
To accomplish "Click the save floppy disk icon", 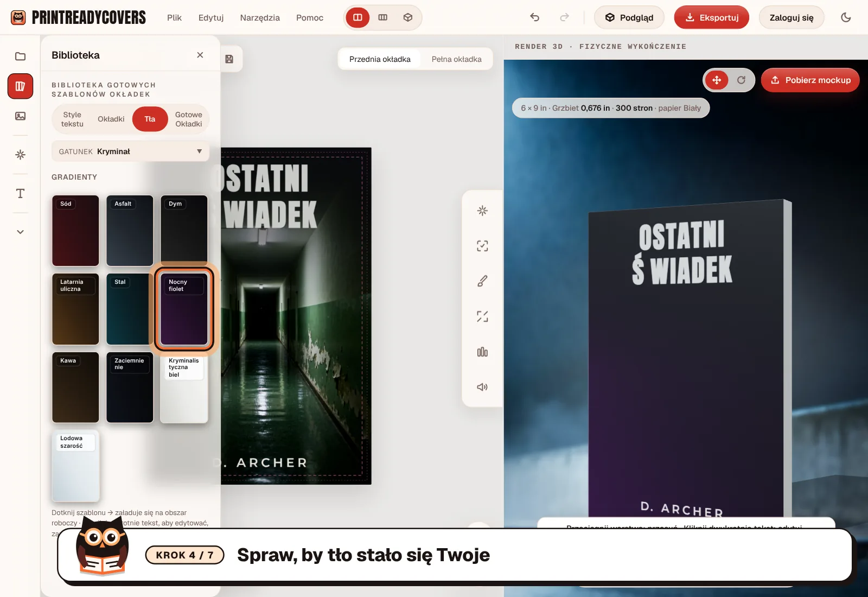I will (229, 59).
